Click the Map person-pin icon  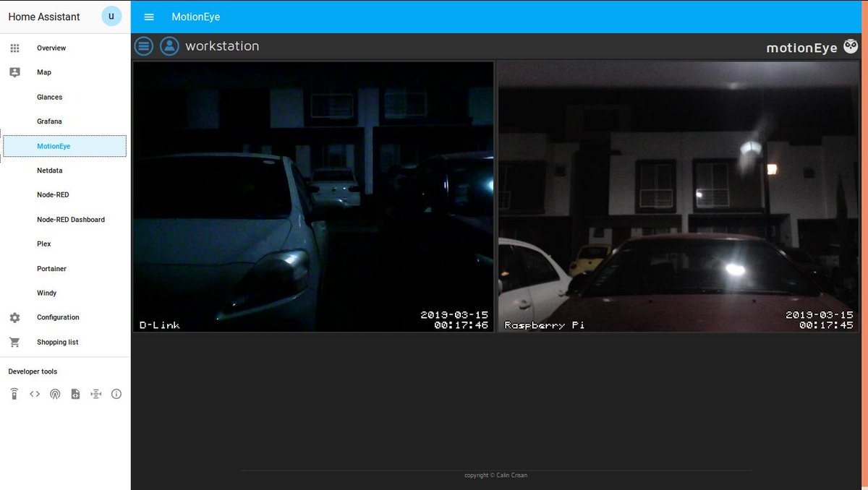pyautogui.click(x=14, y=72)
